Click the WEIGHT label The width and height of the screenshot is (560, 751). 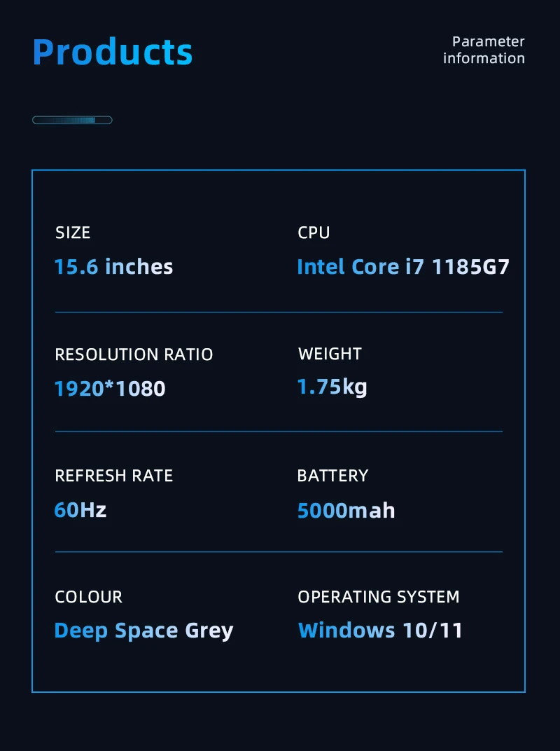point(330,354)
